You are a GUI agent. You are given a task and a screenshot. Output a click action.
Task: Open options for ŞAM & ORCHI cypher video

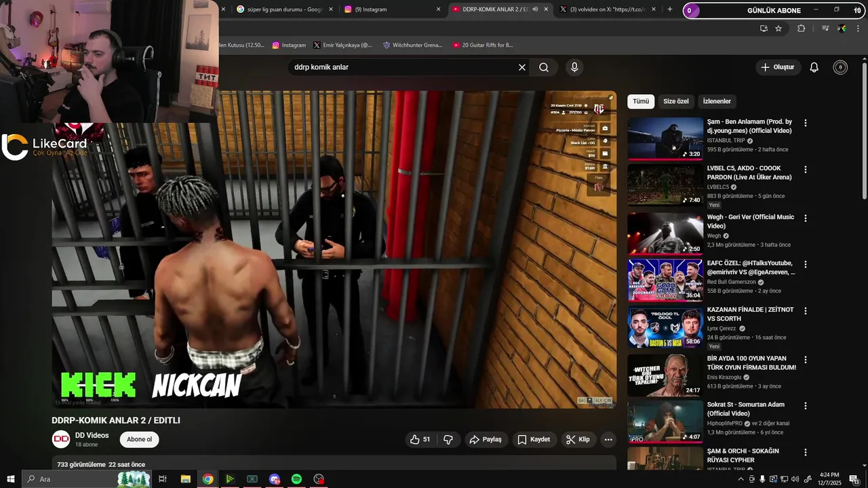806,452
